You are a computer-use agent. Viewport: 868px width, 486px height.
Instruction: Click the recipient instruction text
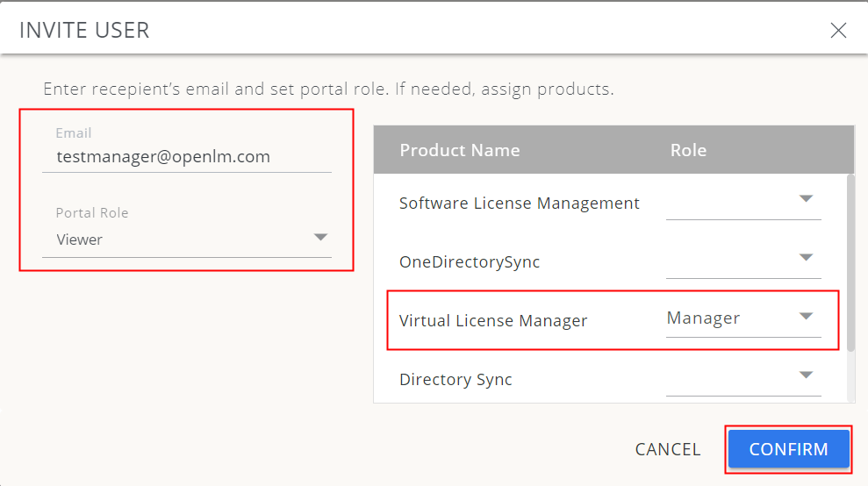click(x=328, y=89)
